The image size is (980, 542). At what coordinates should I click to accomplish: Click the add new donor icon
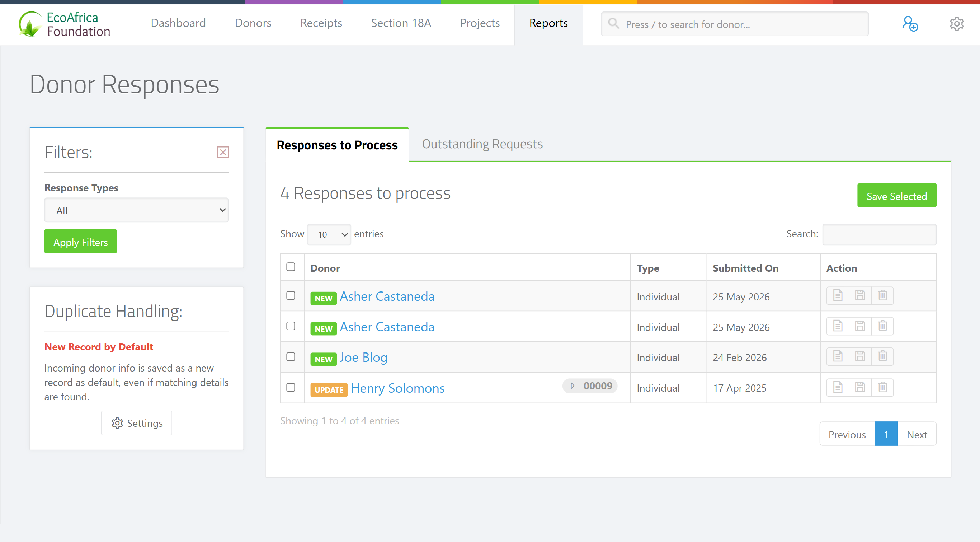tap(910, 24)
